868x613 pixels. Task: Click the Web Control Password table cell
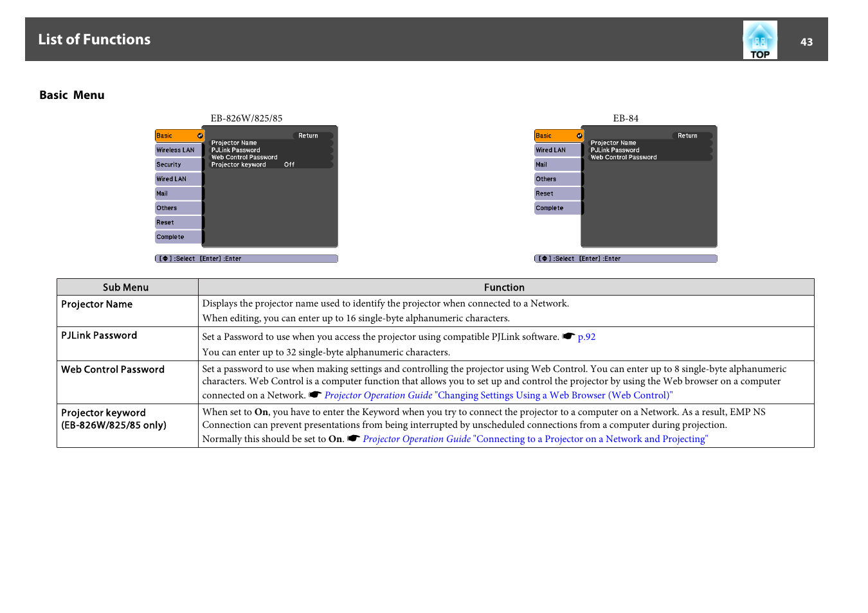pos(127,382)
